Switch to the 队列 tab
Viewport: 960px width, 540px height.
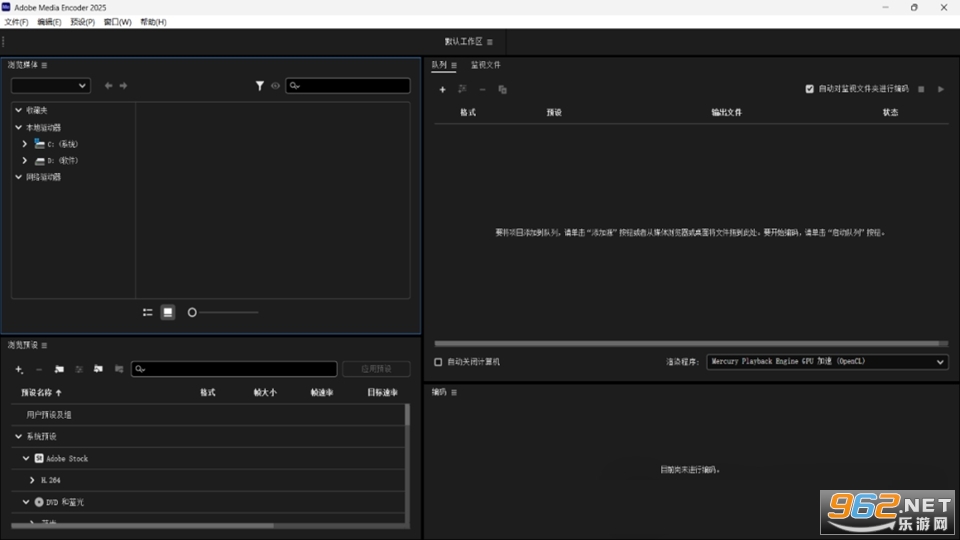[439, 65]
